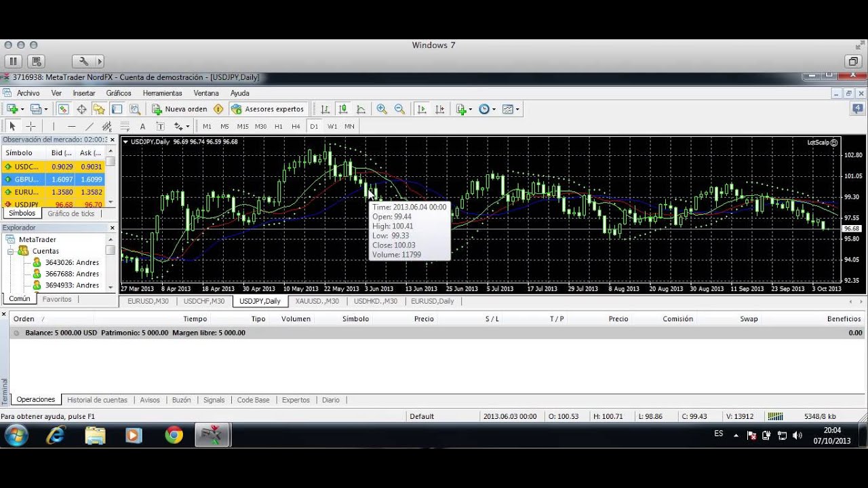
Task: Toggle the Data Window crosshair-circle icon
Action: 81,108
